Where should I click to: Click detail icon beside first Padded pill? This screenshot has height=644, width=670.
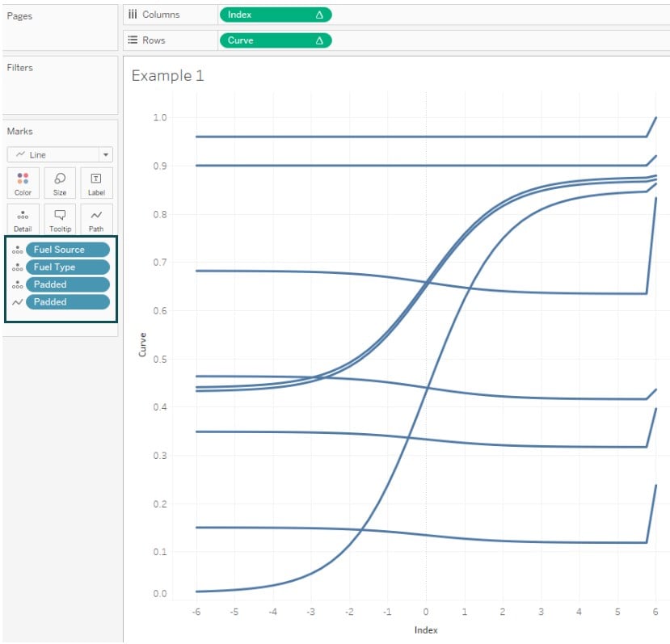[18, 284]
